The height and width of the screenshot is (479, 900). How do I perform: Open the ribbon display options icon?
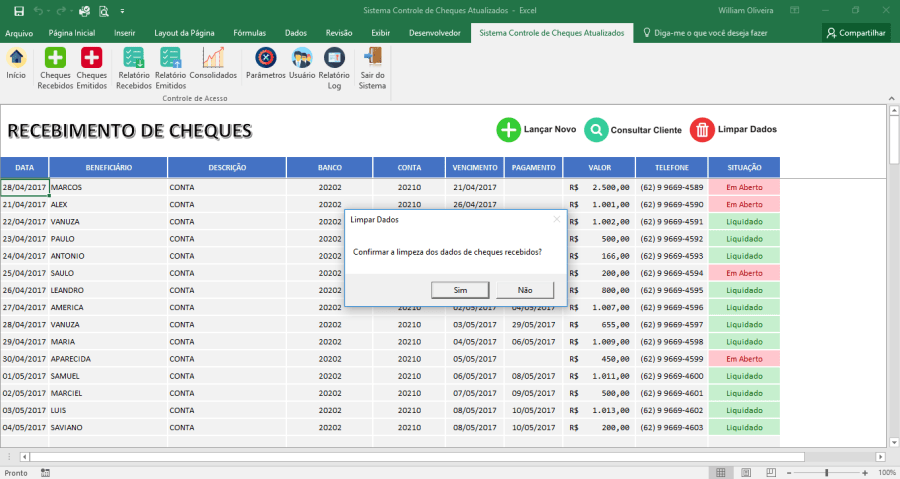794,10
